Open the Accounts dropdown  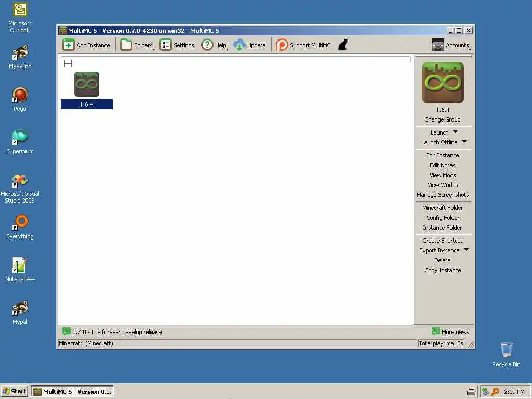[x=451, y=45]
